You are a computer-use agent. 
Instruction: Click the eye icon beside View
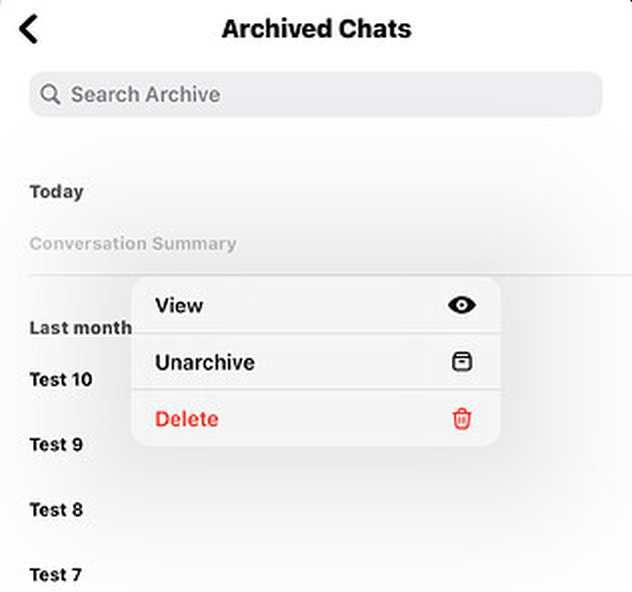click(x=462, y=305)
